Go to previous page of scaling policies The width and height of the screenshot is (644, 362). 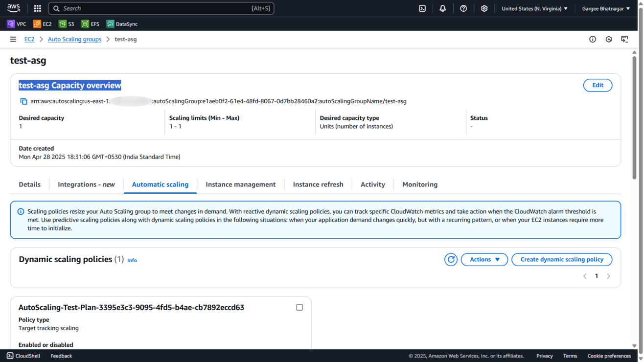coord(585,276)
